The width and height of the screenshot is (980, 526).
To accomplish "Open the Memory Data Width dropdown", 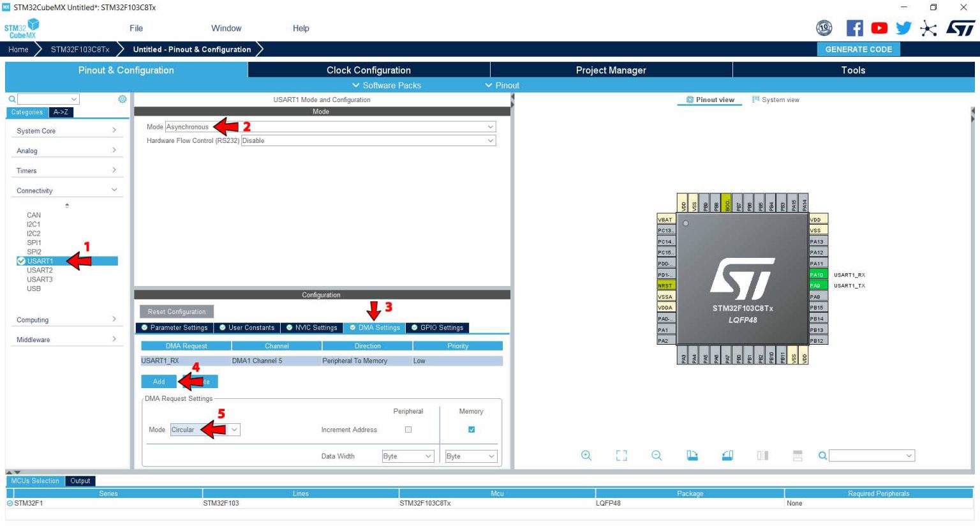I will pos(471,456).
